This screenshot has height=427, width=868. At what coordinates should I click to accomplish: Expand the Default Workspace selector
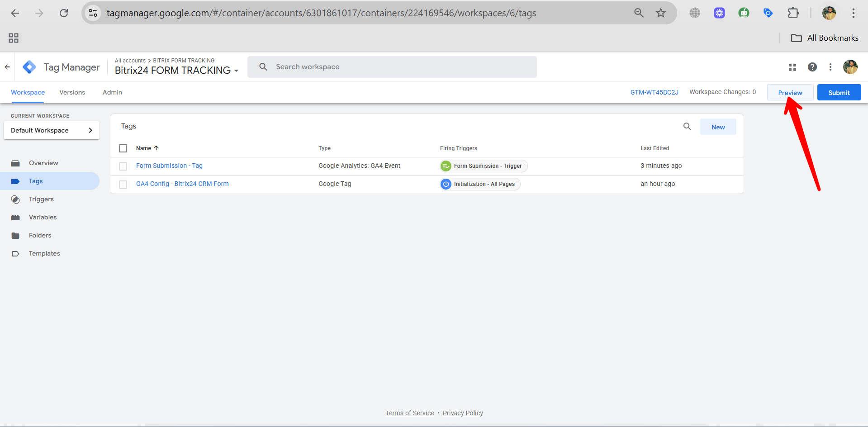[52, 130]
